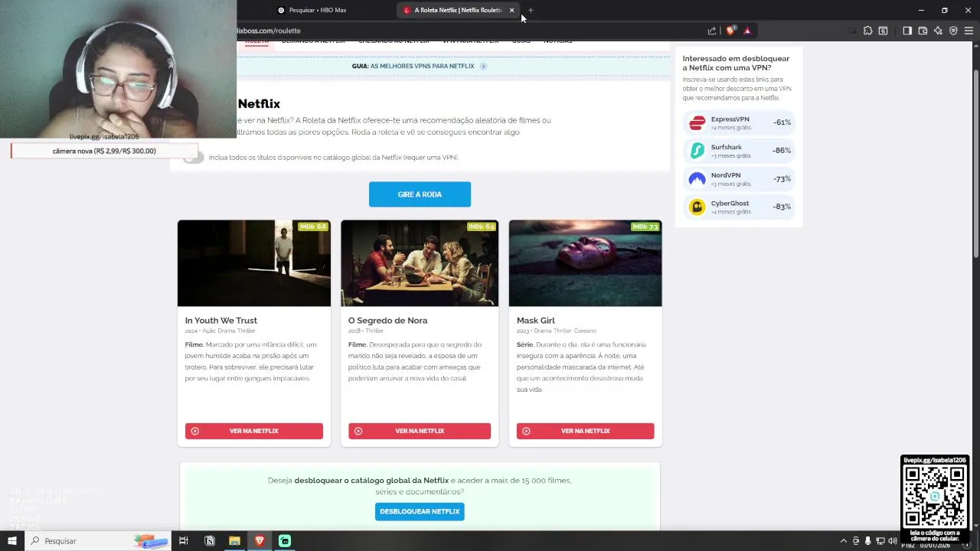Click the ExpressVPN logo icon
This screenshot has width=980, height=551.
(x=697, y=123)
